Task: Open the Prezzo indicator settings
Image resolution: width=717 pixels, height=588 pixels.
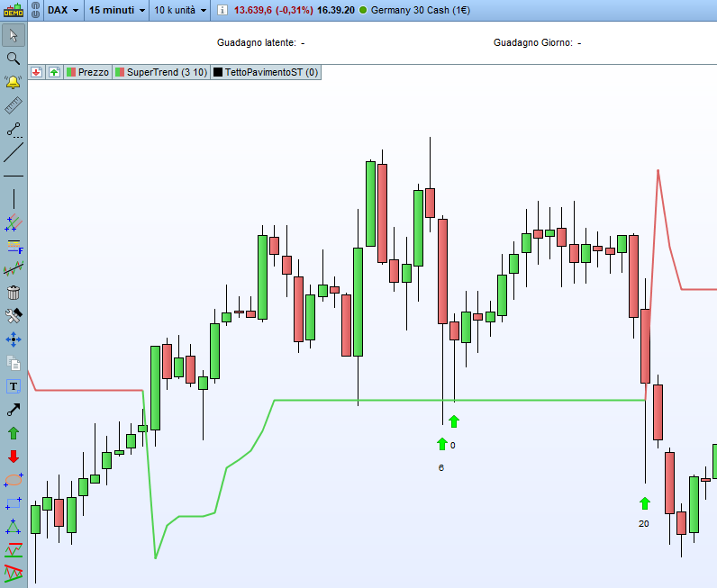Action: point(87,72)
